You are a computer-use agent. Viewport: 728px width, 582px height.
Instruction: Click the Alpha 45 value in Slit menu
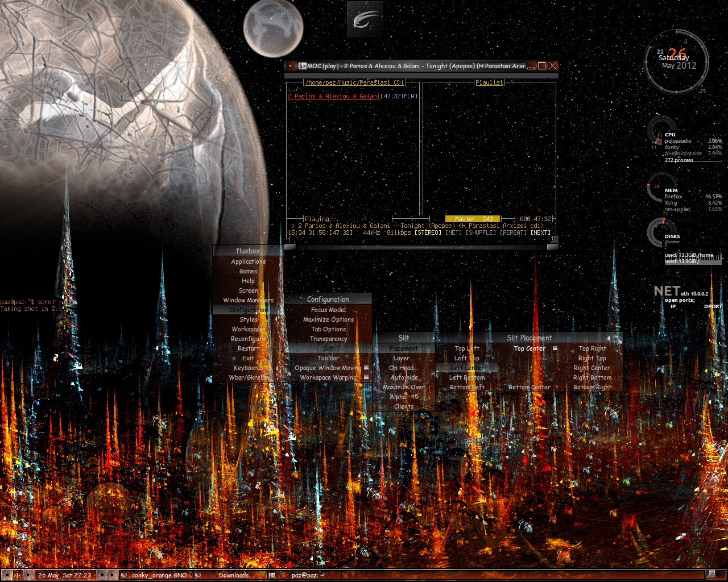pos(404,397)
